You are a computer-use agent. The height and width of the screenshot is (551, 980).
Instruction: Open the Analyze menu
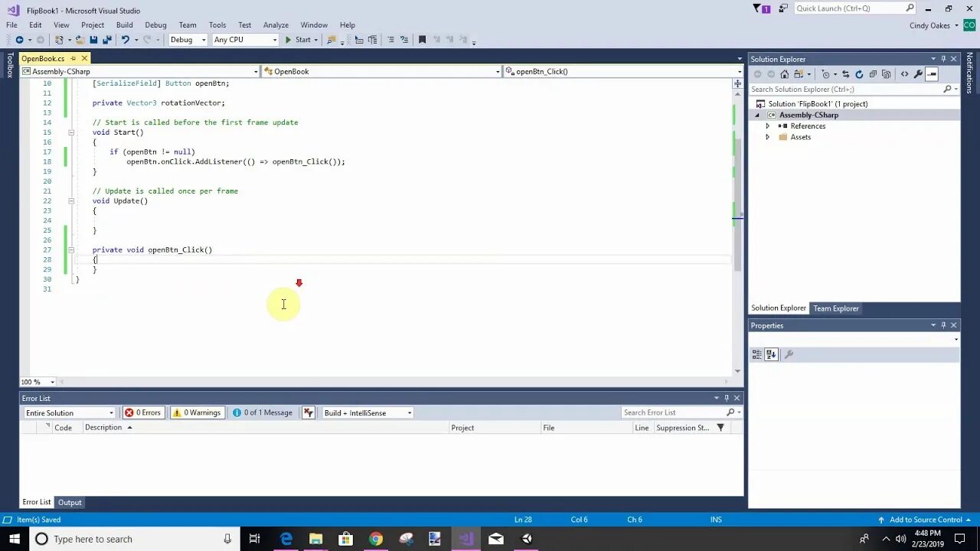(276, 25)
